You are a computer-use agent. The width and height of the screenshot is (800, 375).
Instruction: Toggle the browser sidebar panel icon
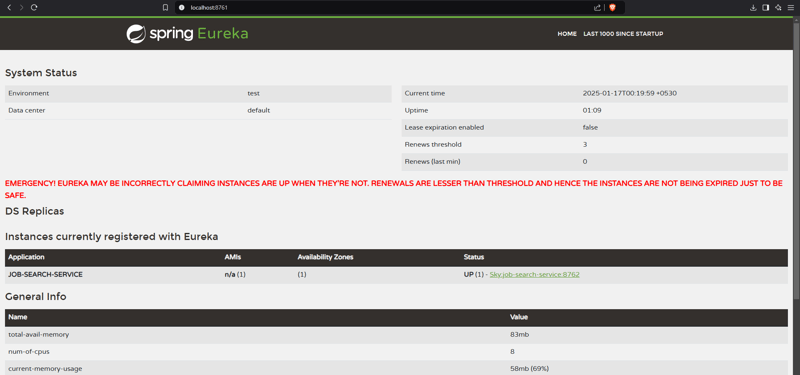coord(765,7)
